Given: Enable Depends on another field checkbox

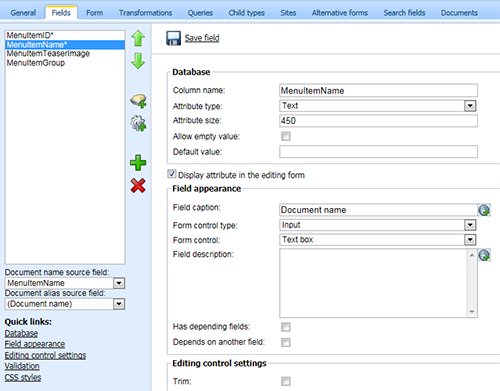Looking at the screenshot, I should (286, 342).
